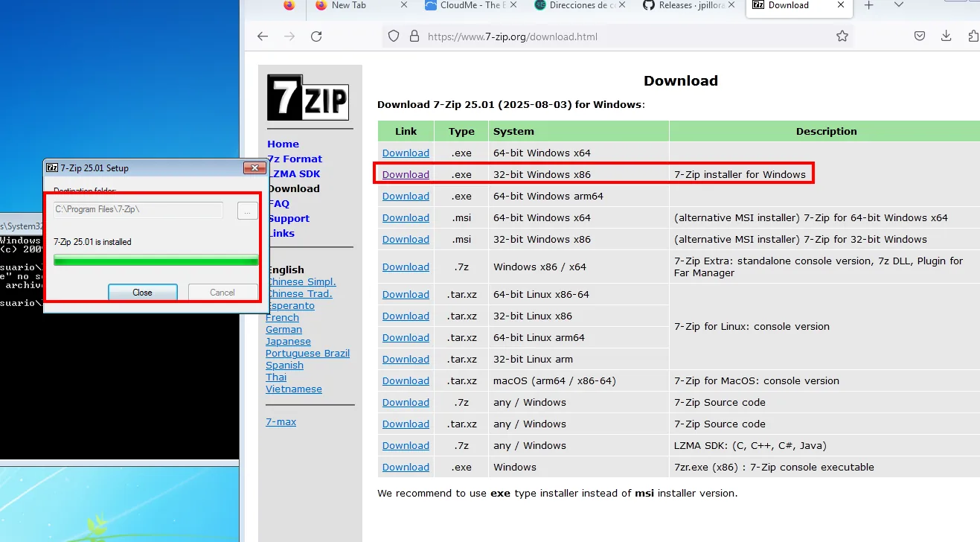The image size is (980, 542).
Task: Switch language to Spanish
Action: click(284, 365)
